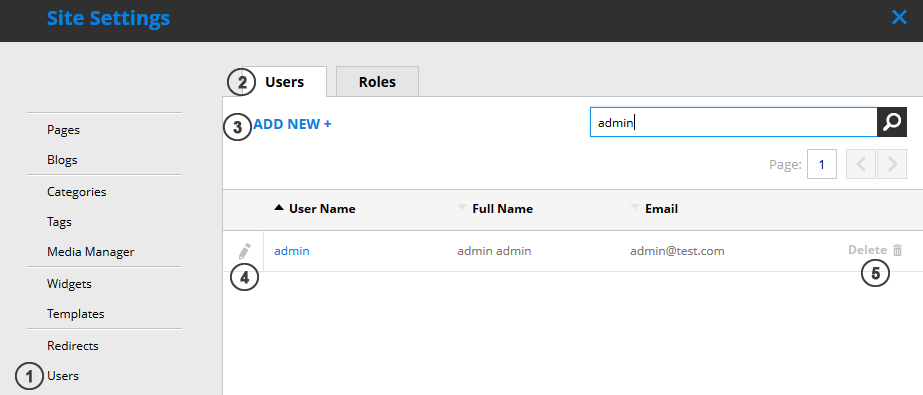This screenshot has width=923, height=395.
Task: Switch to the Roles tab
Action: click(377, 82)
